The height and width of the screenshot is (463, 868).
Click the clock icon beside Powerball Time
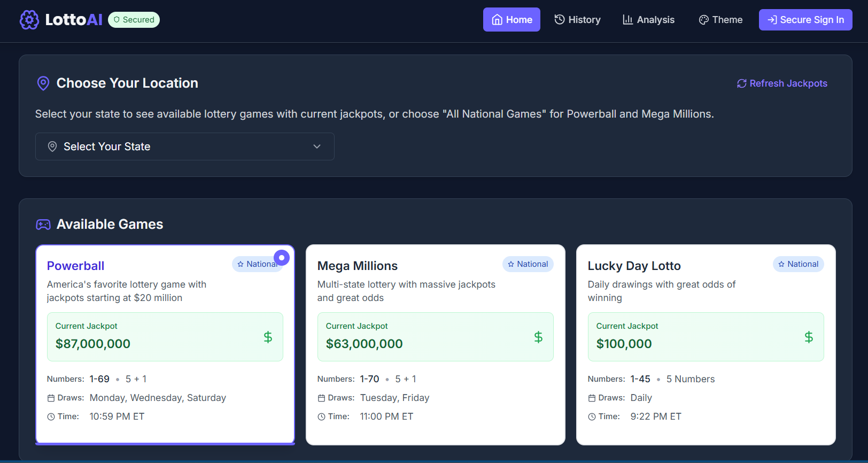coord(51,417)
